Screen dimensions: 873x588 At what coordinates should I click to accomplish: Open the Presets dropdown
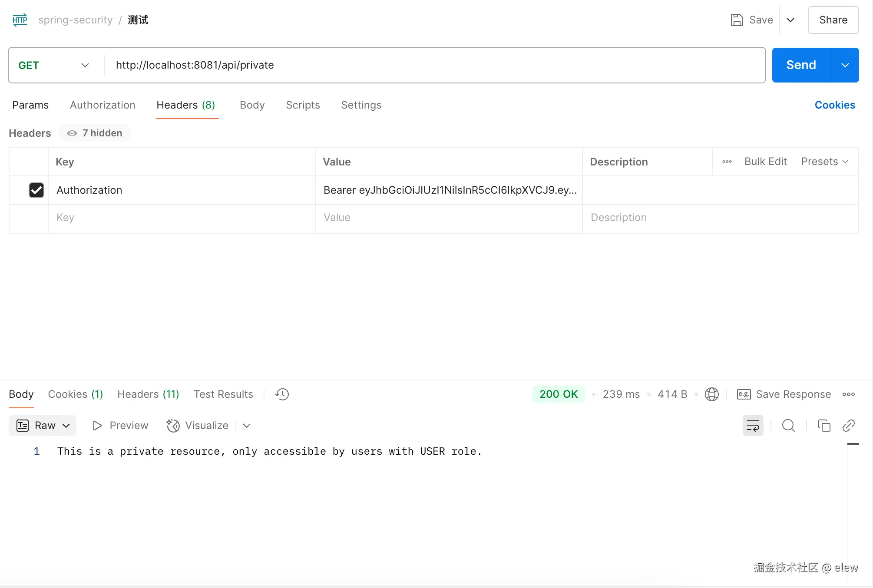(824, 162)
